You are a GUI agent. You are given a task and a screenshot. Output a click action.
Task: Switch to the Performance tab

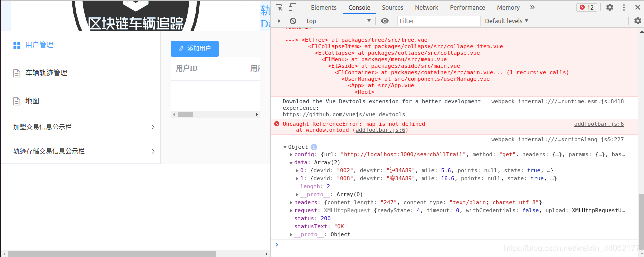(x=467, y=7)
